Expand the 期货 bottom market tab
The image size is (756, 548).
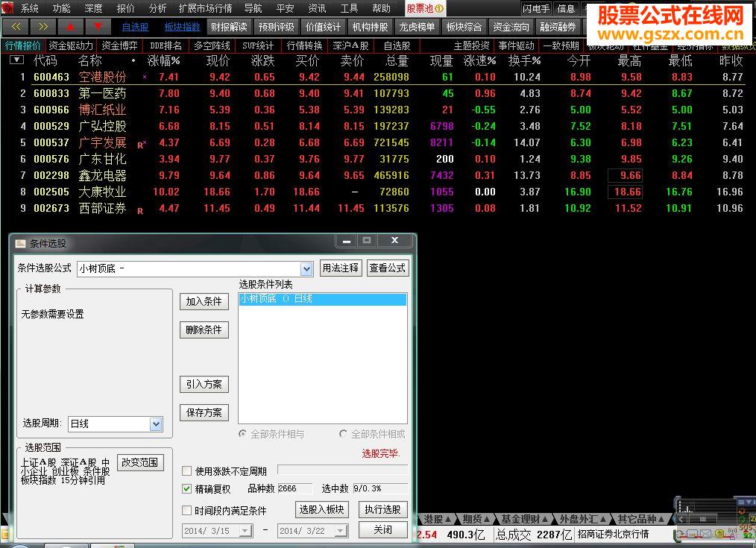[x=476, y=519]
